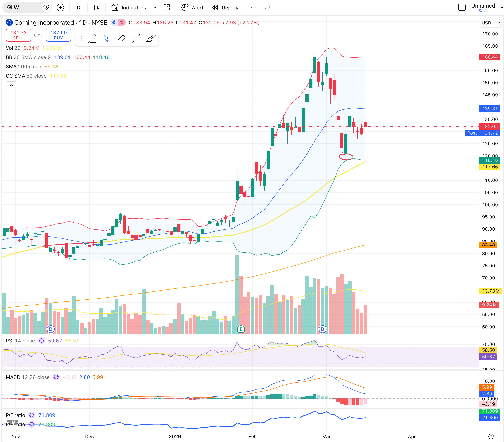Click the earnings E marker
This screenshot has height=442, width=504.
coord(241,329)
